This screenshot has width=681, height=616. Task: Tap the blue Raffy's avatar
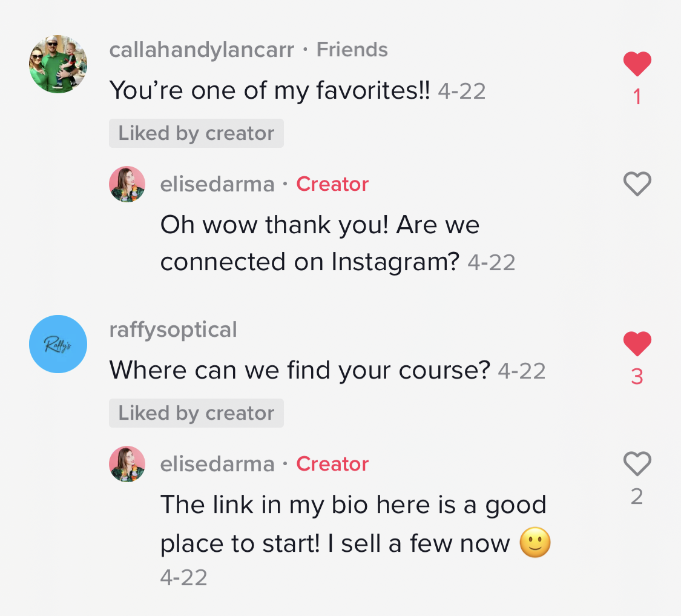click(x=58, y=344)
